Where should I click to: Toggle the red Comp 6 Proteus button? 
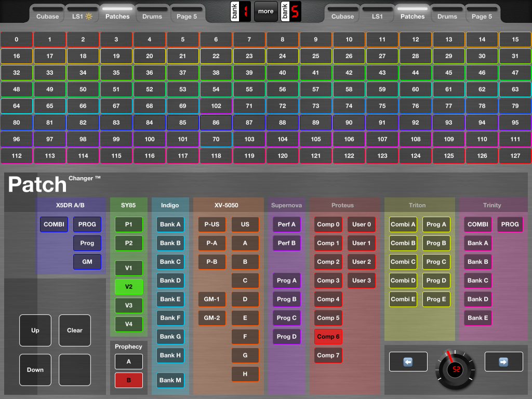pyautogui.click(x=328, y=337)
